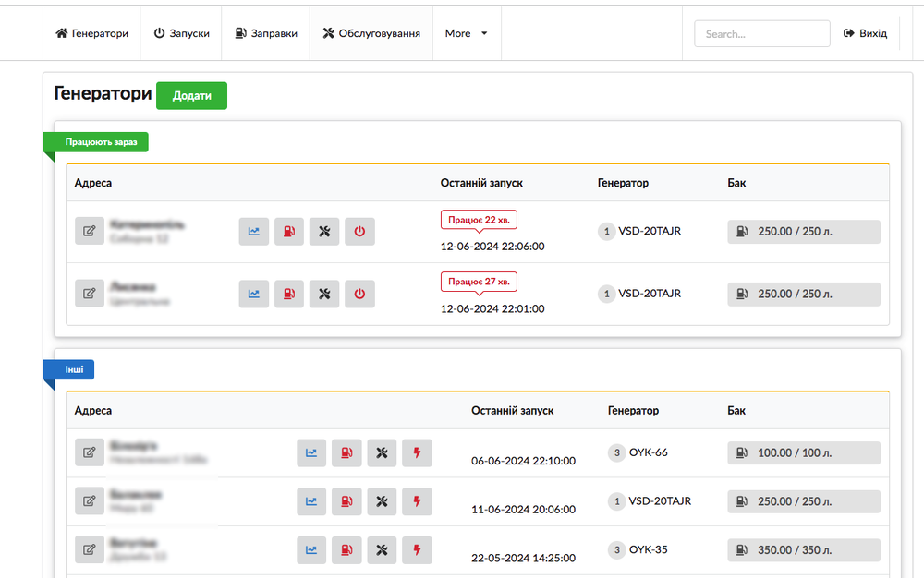Click the 100.00 / 100 л. tank level bar
The height and width of the screenshot is (578, 924).
[804, 453]
